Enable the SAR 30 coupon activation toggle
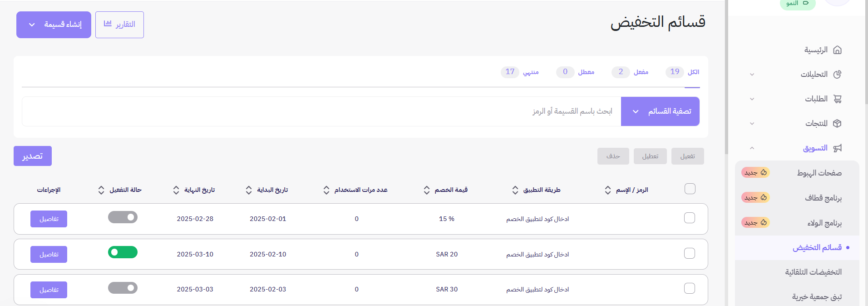This screenshot has width=868, height=306. [123, 288]
